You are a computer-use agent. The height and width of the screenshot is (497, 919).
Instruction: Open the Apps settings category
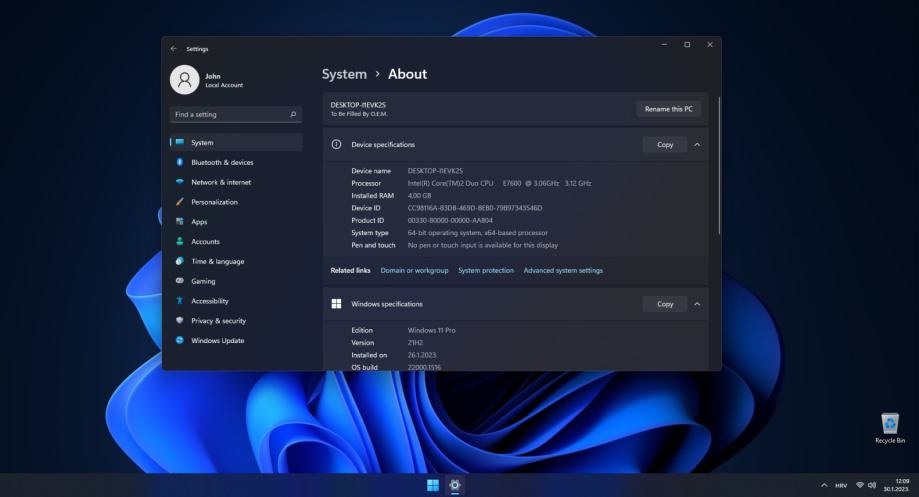[199, 222]
